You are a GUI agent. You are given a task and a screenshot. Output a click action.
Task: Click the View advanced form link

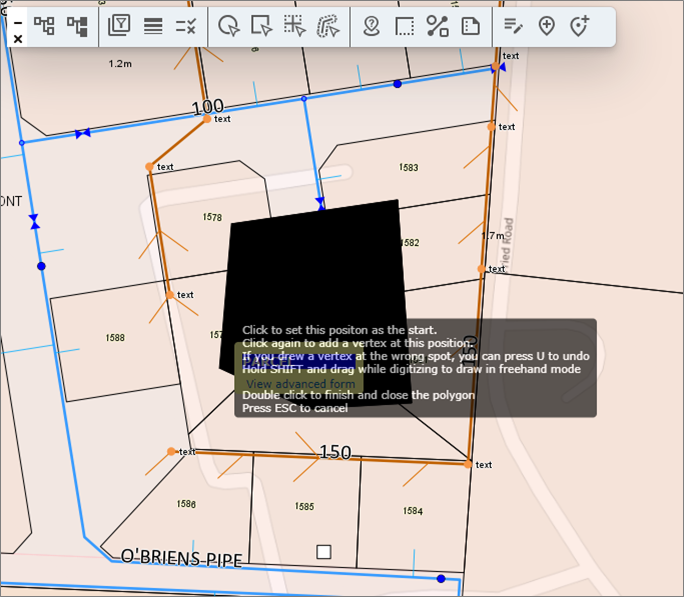[x=300, y=383]
